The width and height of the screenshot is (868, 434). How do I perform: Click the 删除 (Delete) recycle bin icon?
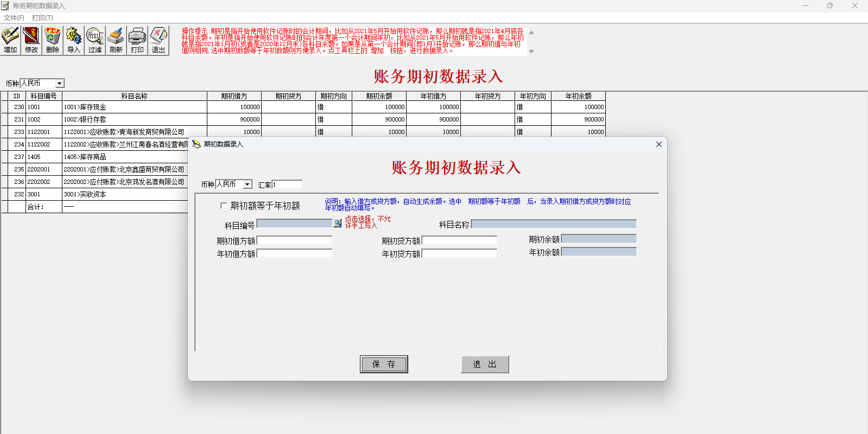click(x=53, y=40)
